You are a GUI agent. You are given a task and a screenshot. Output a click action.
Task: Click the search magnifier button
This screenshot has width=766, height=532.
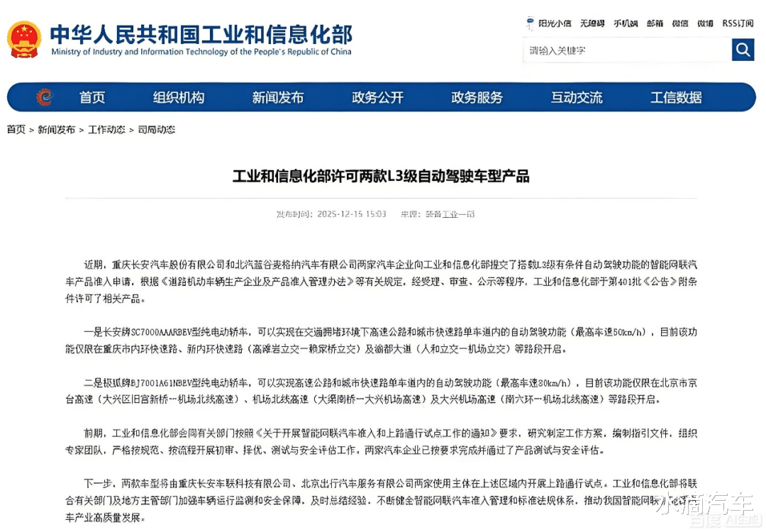[x=743, y=50]
